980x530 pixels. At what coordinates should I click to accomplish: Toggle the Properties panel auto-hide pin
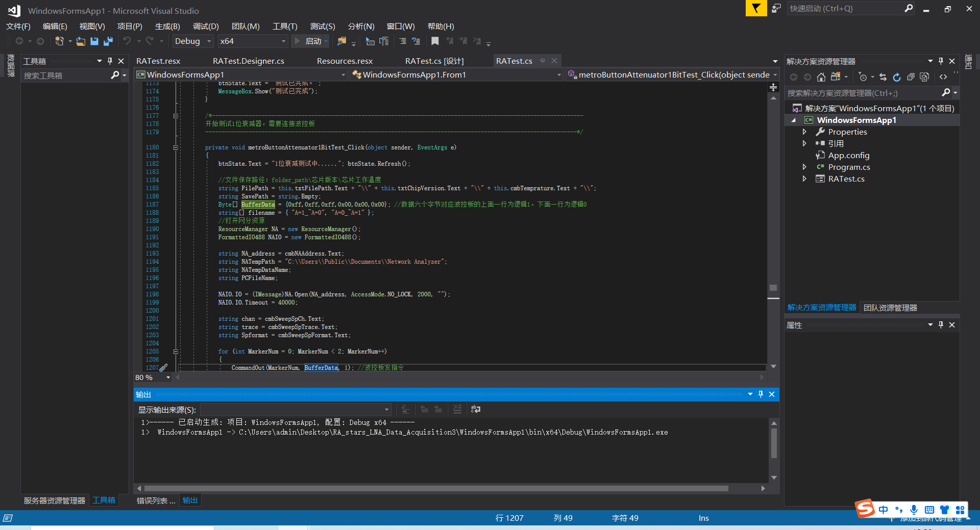(941, 325)
